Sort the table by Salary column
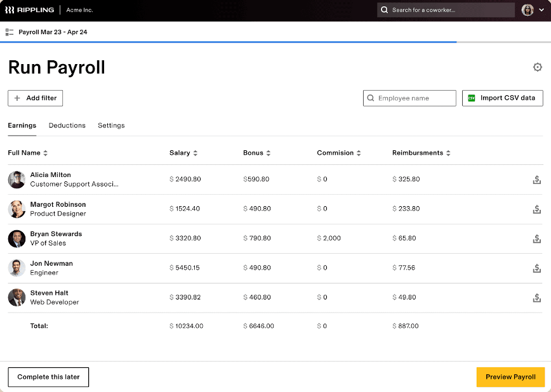 [196, 153]
